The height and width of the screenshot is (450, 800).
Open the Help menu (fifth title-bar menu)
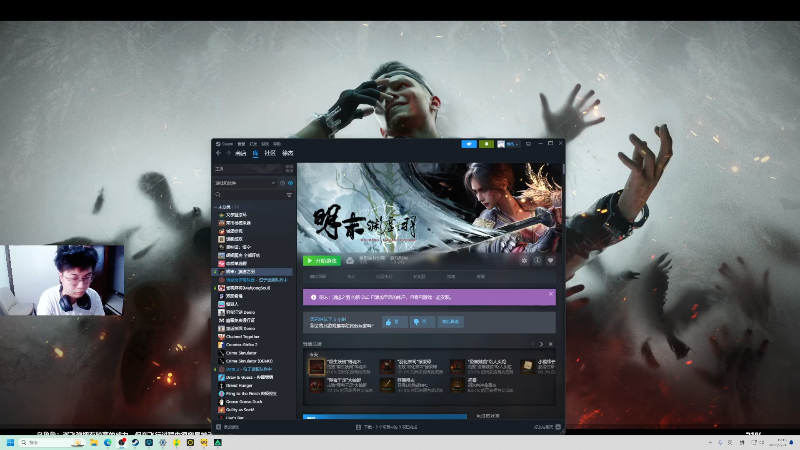(x=277, y=144)
